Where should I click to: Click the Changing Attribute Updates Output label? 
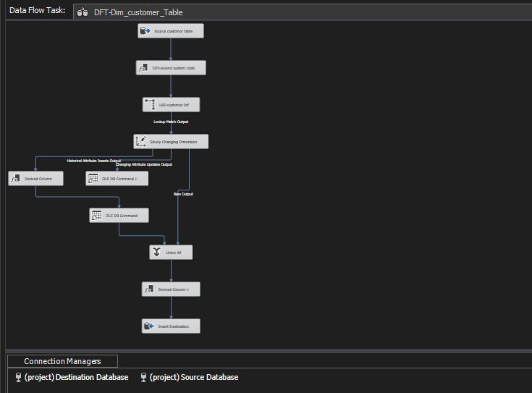(x=144, y=164)
